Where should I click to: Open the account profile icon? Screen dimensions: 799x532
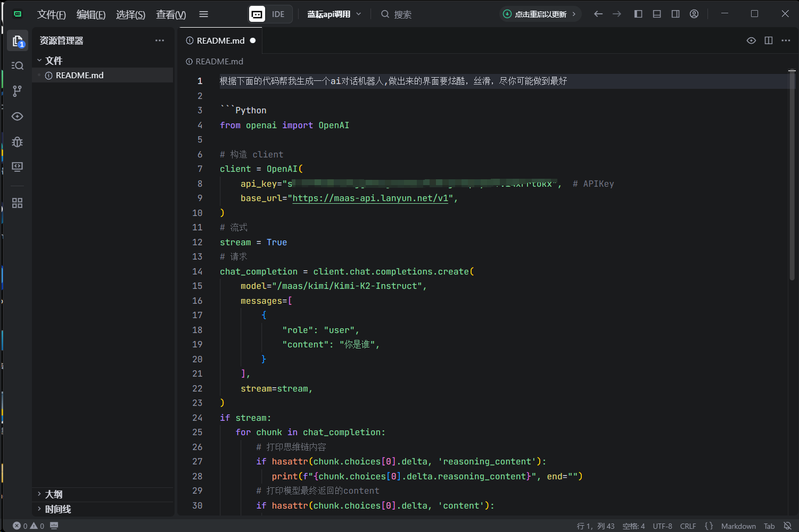(694, 14)
